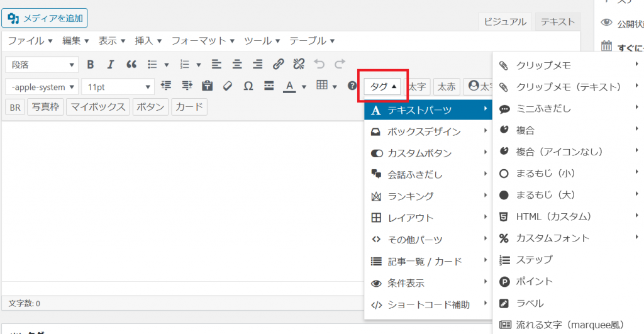Click the Paste as text clipboard icon

pos(208,86)
